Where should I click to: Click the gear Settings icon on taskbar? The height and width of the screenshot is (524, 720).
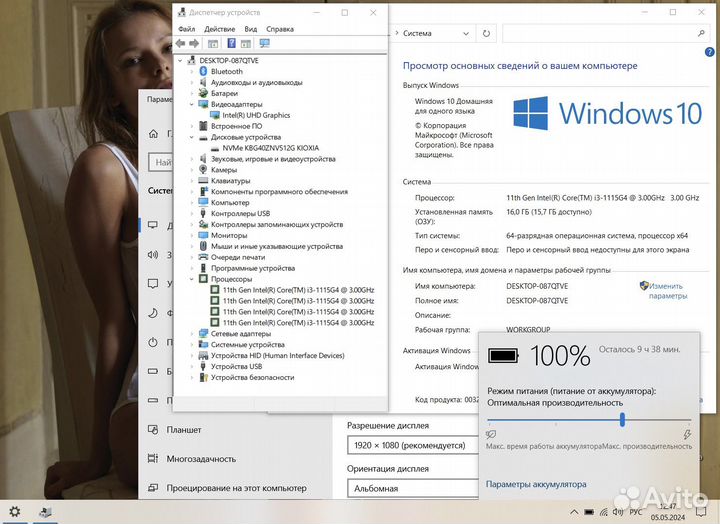click(15, 512)
